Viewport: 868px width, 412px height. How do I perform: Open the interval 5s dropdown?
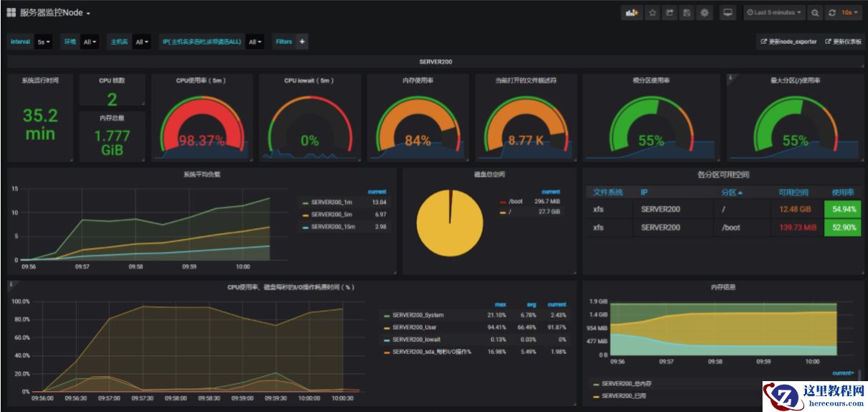(44, 42)
